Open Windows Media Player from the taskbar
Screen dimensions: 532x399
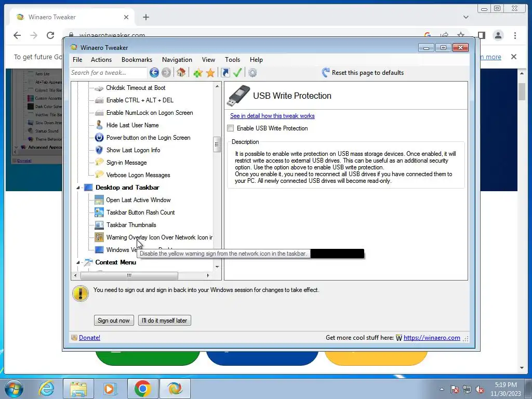click(110, 389)
